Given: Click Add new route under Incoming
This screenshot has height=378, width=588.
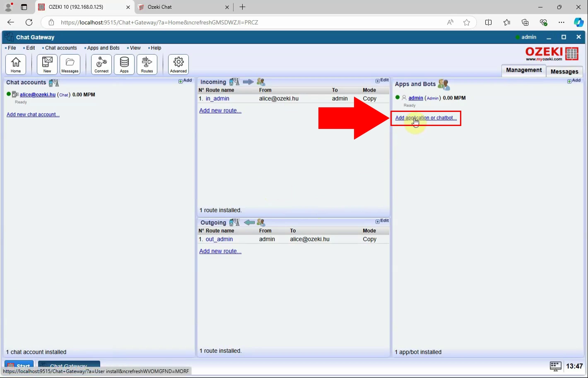Looking at the screenshot, I should click(x=220, y=111).
